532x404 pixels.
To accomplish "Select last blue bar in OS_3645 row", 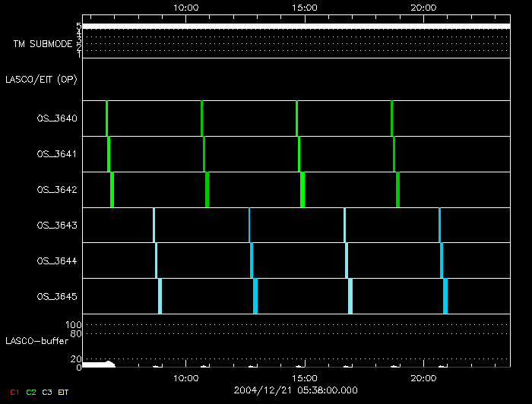I will (x=445, y=296).
